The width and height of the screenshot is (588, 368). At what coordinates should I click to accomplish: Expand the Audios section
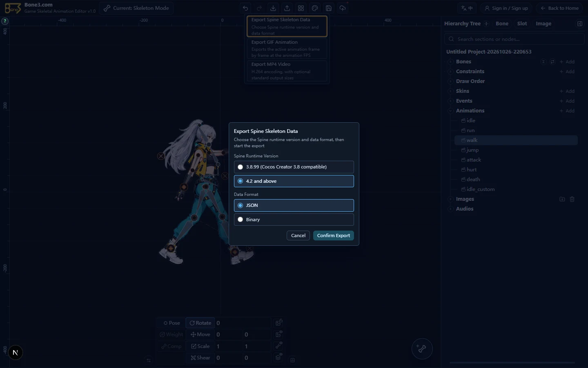(450, 209)
